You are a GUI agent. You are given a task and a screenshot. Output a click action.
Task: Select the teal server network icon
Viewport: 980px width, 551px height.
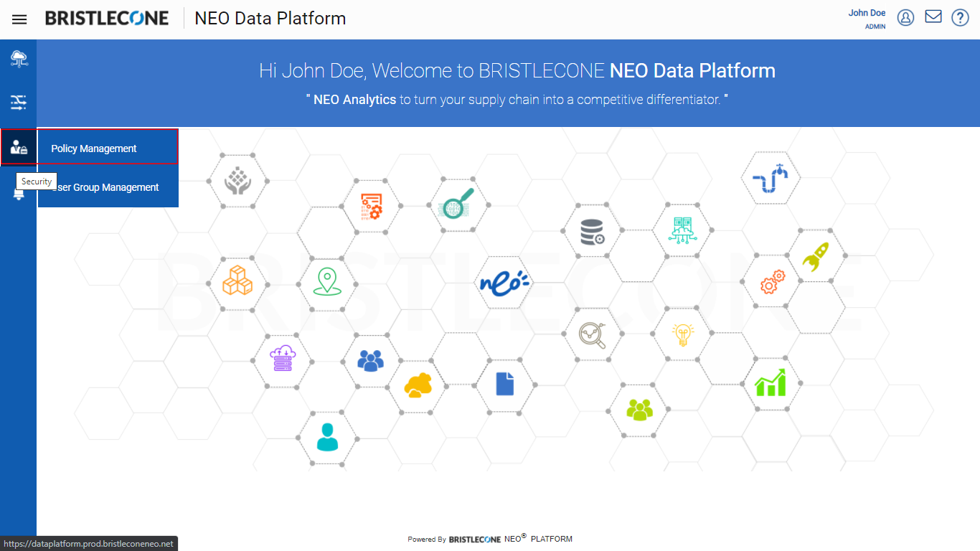[x=681, y=230]
